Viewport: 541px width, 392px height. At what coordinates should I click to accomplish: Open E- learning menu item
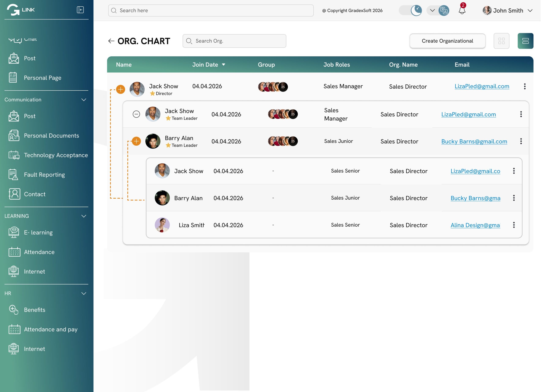pyautogui.click(x=38, y=233)
